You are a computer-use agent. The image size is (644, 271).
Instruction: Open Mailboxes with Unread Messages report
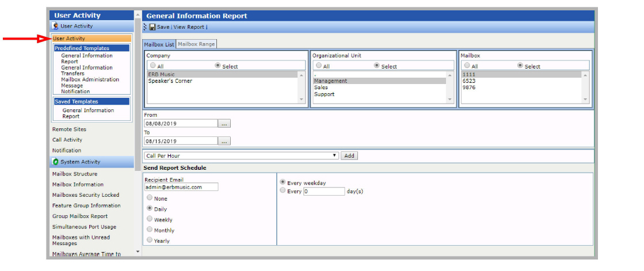point(81,240)
